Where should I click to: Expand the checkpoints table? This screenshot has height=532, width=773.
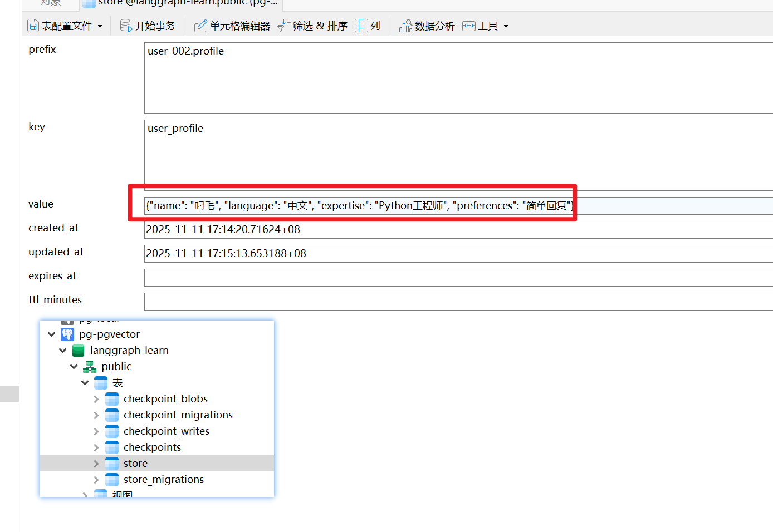pyautogui.click(x=96, y=447)
